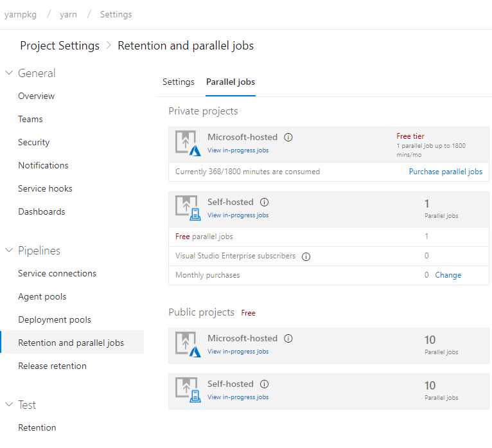
Task: Click Settings in the top breadcrumb
Action: [x=116, y=15]
